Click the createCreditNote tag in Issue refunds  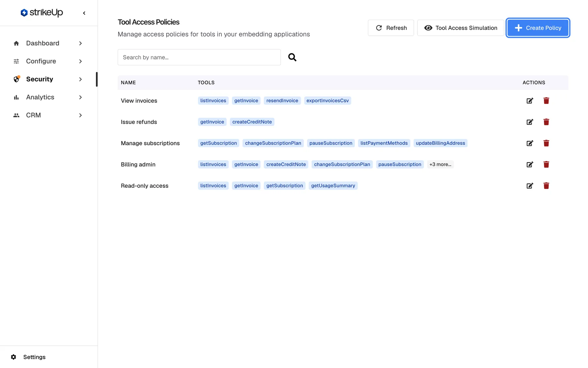[x=252, y=122]
